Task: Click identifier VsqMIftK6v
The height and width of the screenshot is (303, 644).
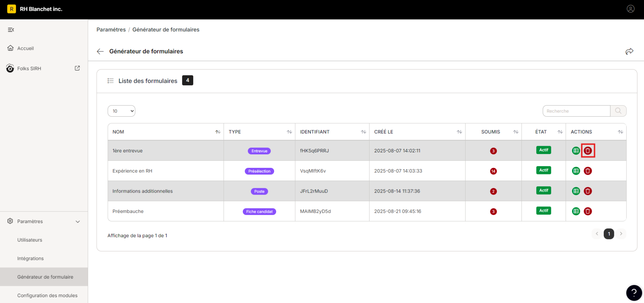Action: point(313,171)
